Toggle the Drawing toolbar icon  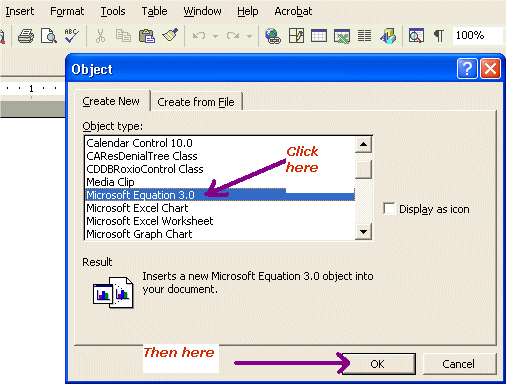coord(388,36)
